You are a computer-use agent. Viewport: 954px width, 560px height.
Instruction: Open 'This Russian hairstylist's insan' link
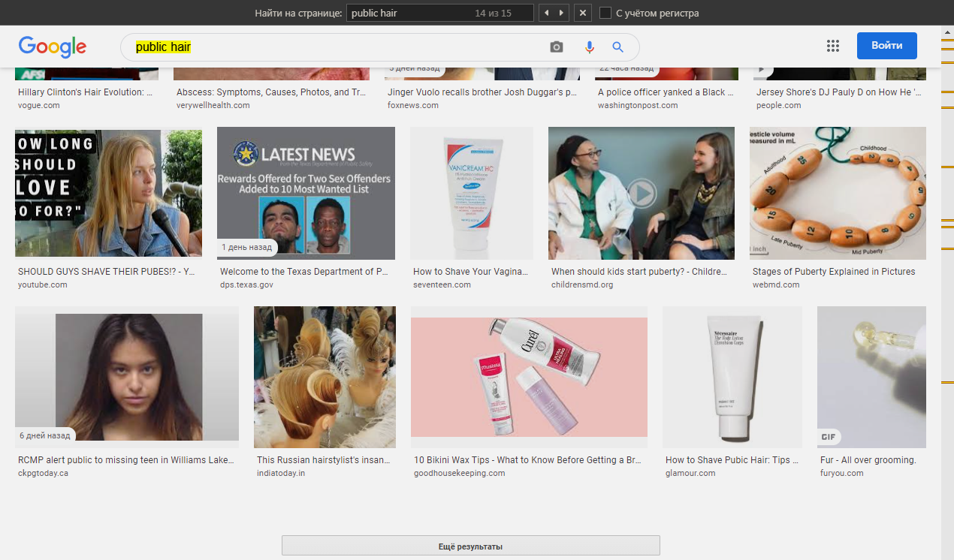point(324,460)
